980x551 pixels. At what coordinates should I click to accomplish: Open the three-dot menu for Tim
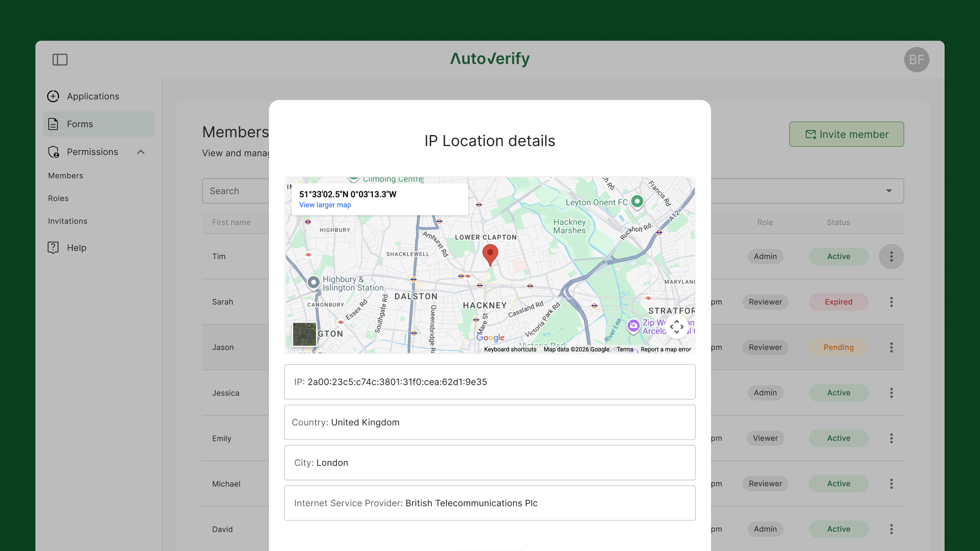[891, 256]
